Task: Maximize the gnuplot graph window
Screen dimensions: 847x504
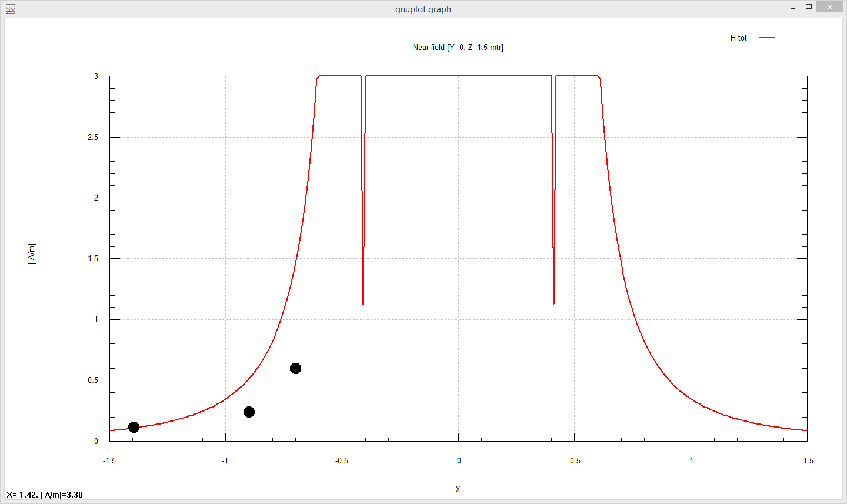Action: coord(809,7)
